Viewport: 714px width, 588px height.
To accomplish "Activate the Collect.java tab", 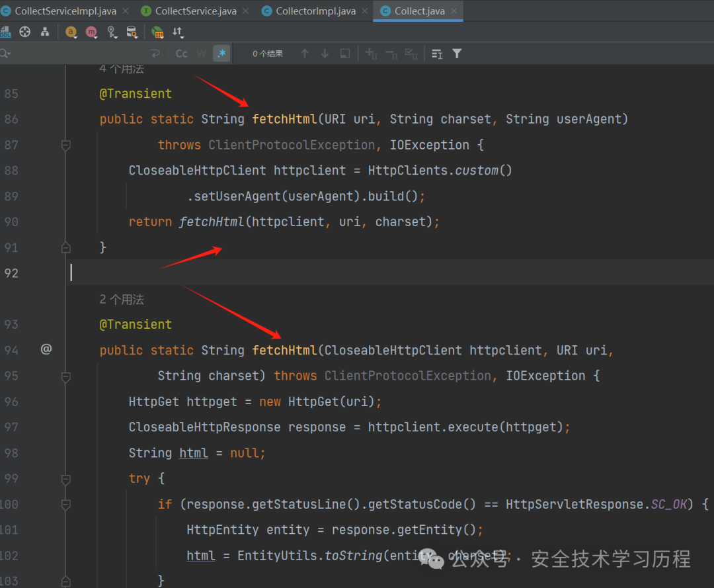I will point(419,11).
